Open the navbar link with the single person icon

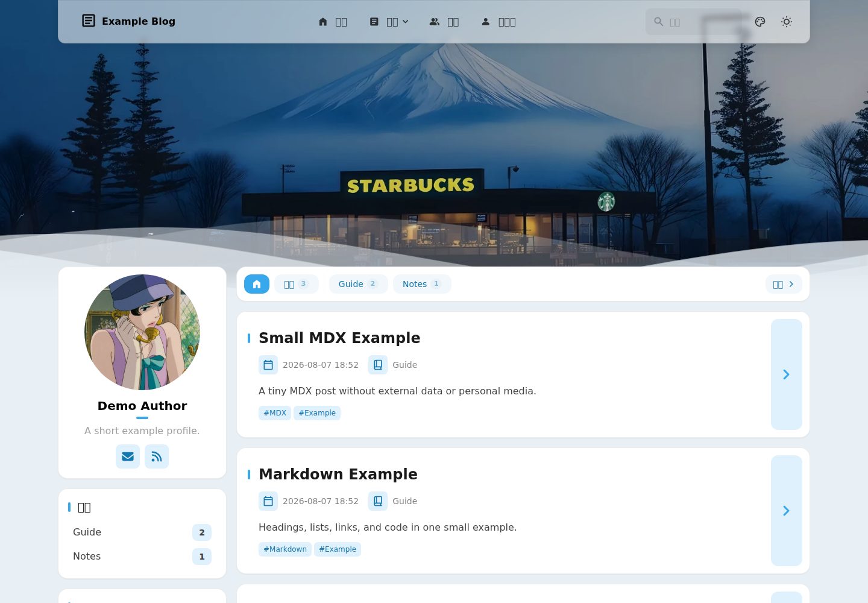[x=498, y=22]
